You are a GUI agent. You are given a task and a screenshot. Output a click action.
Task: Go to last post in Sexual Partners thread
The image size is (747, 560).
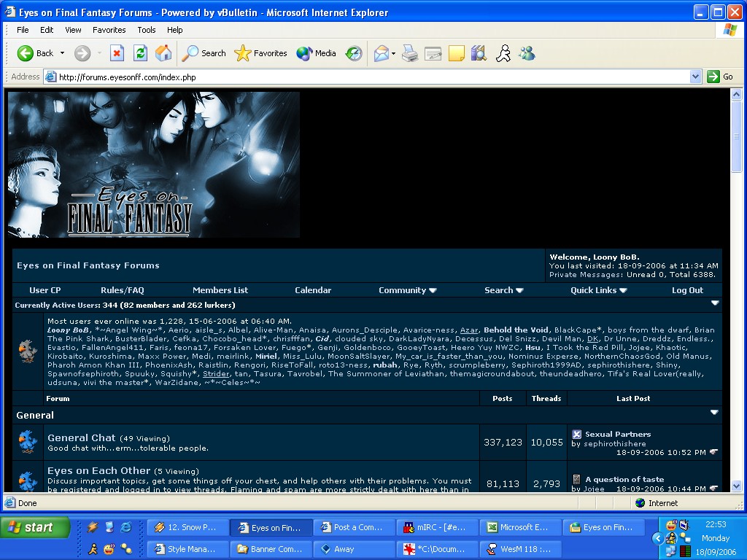click(713, 452)
